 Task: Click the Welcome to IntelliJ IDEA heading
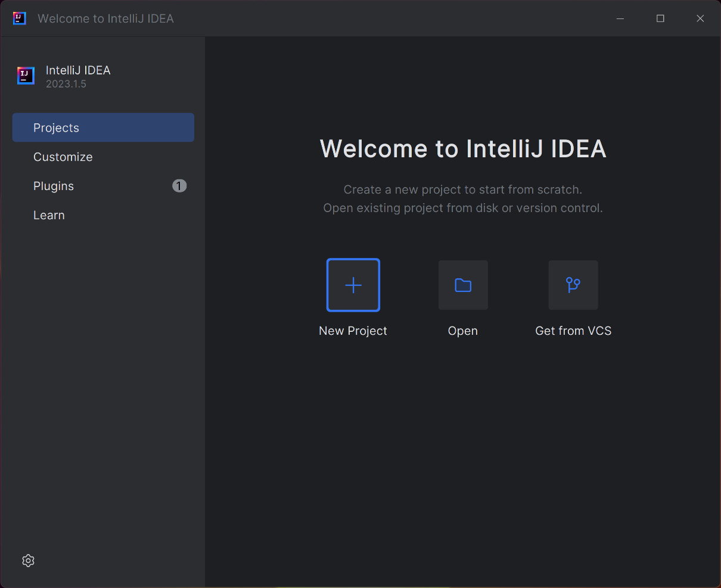pos(463,148)
